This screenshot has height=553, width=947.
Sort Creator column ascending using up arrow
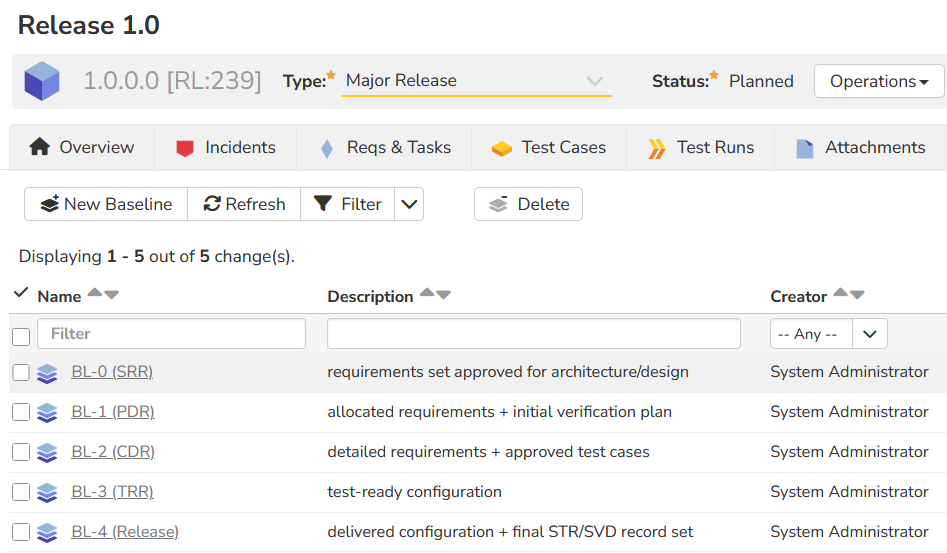841,294
